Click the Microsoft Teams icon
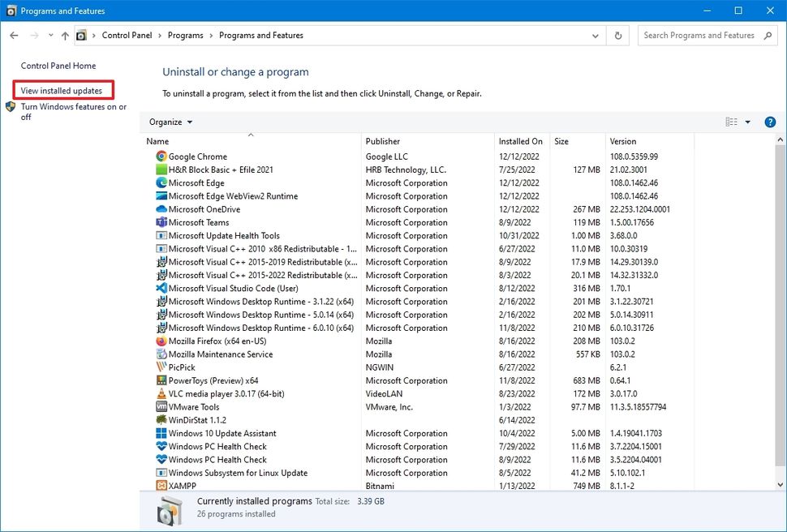The image size is (787, 532). [x=160, y=222]
